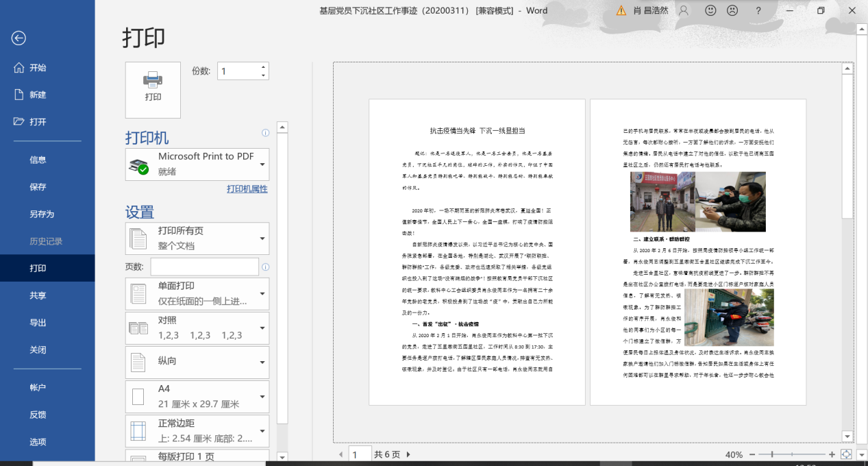868x466 pixels.
Task: Open the printer properties link
Action: coord(247,189)
